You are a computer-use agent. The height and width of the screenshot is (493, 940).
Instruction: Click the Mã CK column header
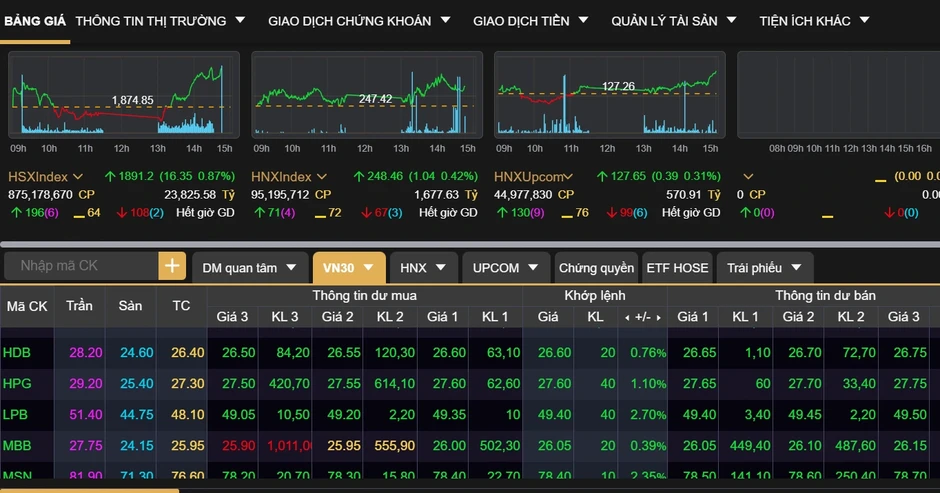(x=27, y=306)
